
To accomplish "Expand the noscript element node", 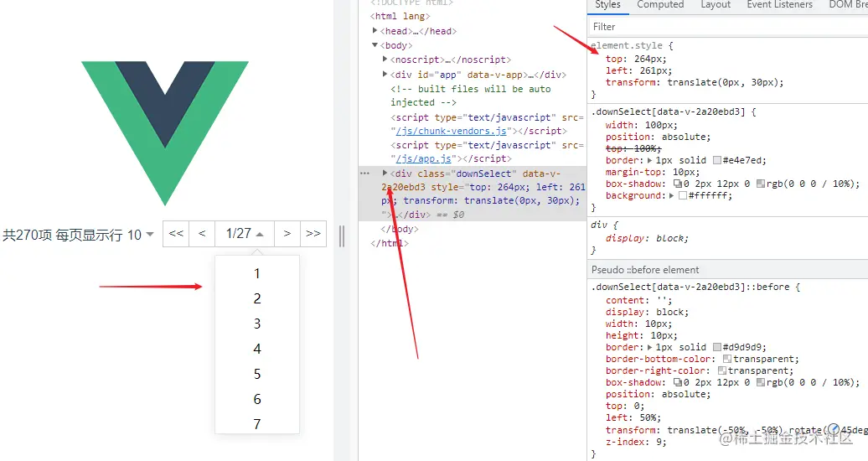I will pos(385,59).
